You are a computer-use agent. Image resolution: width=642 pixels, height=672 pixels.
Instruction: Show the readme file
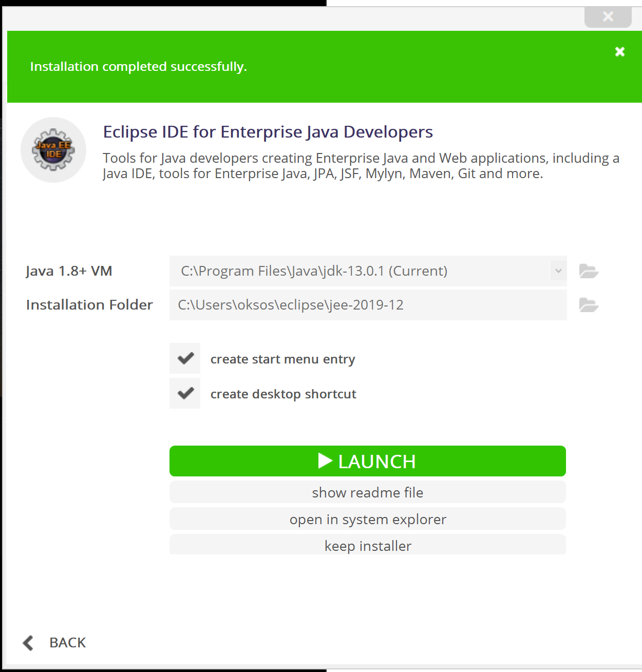pyautogui.click(x=368, y=492)
